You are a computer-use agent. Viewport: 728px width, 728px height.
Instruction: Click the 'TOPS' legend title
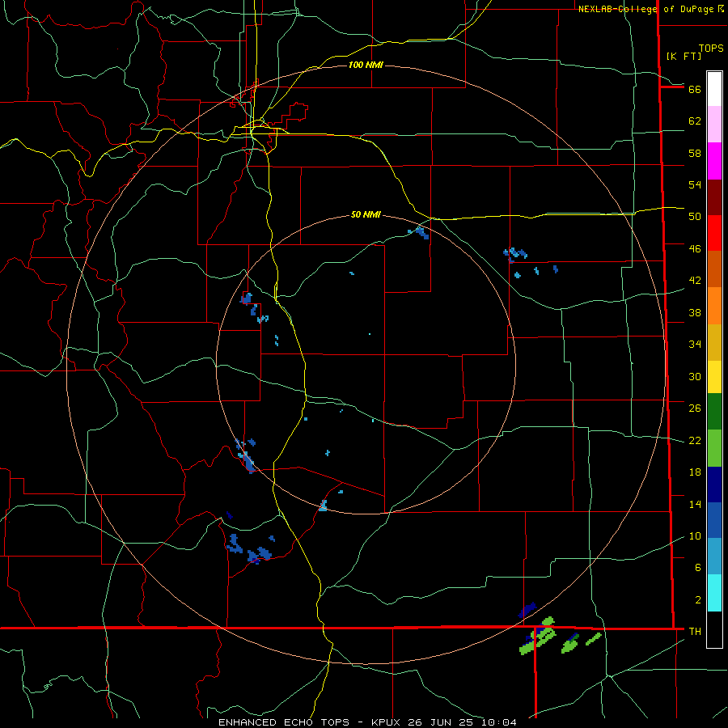[711, 48]
